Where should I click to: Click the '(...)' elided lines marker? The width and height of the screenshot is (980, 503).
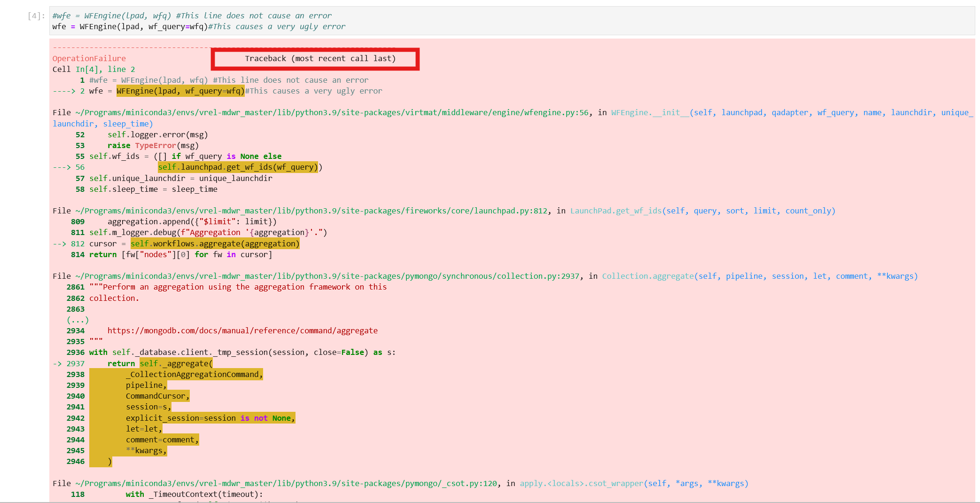(78, 320)
